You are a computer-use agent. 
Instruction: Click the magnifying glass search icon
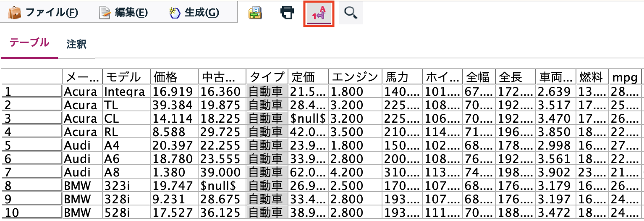pos(351,13)
